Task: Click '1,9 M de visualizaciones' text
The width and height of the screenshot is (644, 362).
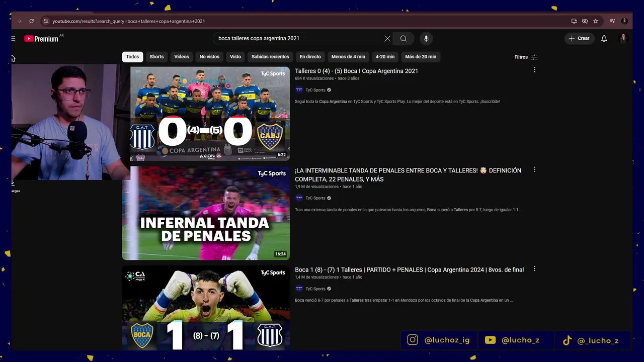Action: [317, 187]
